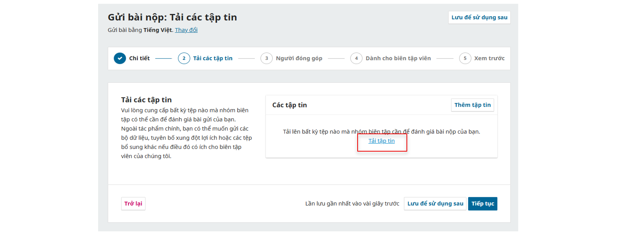Go to the Chi tiết step label
Image resolution: width=644 pixels, height=234 pixels.
pos(139,58)
